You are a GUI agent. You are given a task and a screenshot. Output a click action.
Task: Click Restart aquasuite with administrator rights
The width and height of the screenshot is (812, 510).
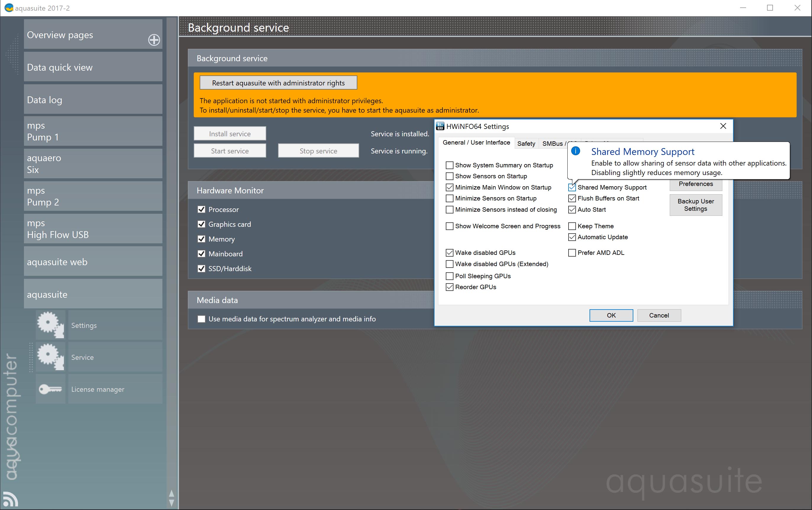click(278, 83)
